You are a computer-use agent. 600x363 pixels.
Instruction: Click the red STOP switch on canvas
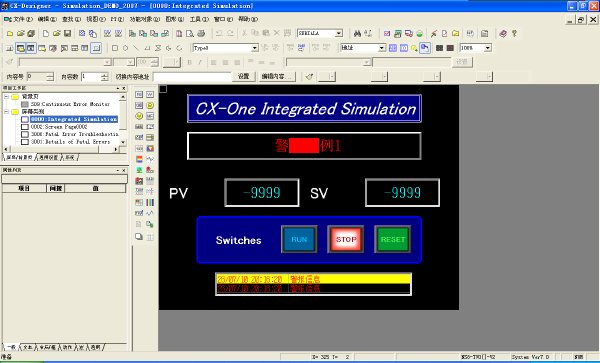346,239
